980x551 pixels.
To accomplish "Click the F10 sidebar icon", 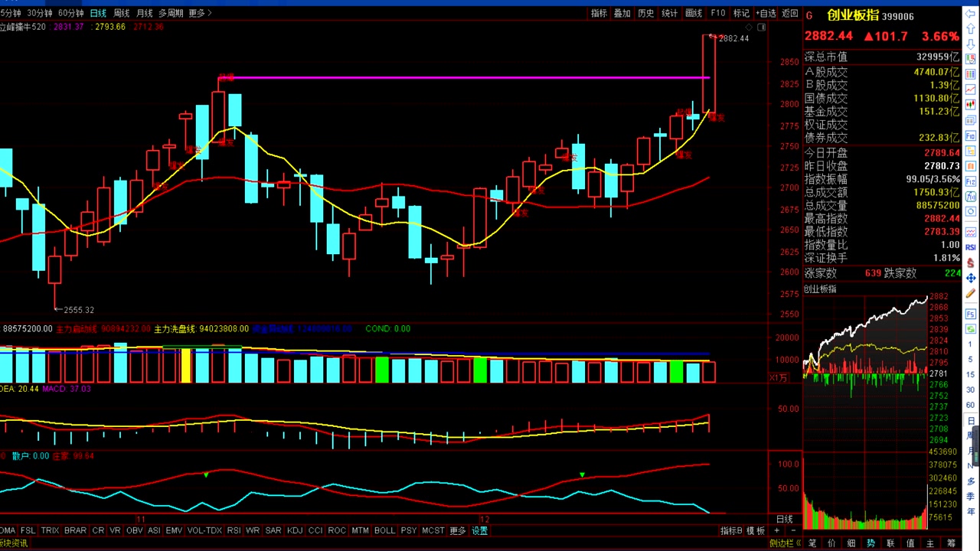I will pos(971,135).
